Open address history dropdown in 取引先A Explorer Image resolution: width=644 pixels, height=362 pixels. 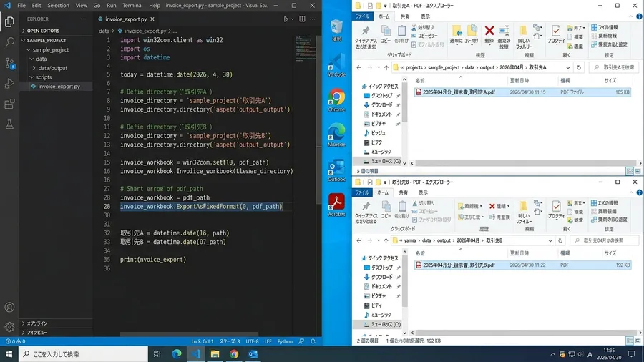tap(567, 67)
